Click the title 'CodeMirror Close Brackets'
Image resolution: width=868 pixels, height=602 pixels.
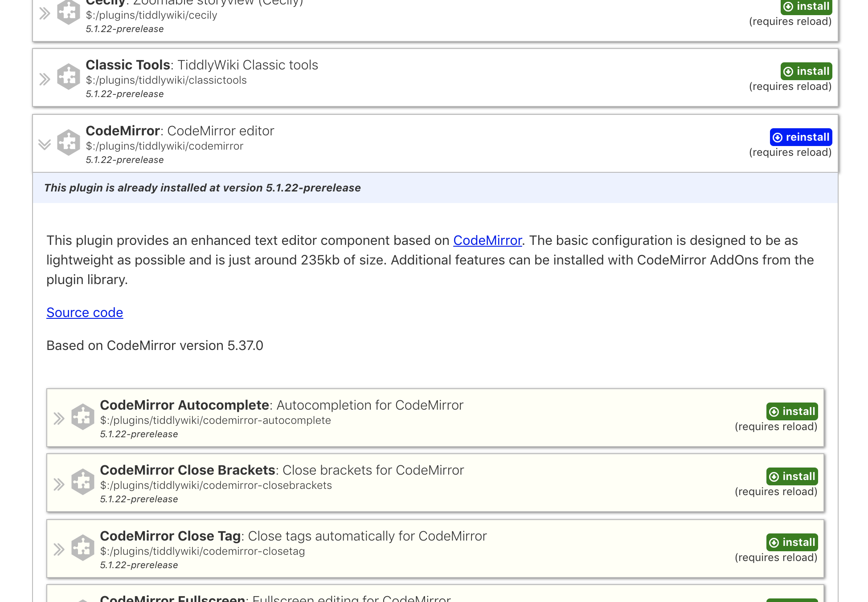[x=188, y=470]
